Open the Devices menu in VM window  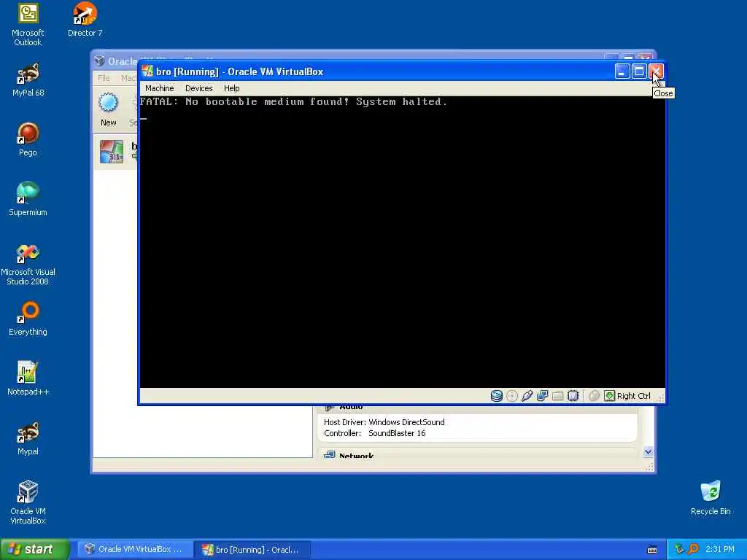(198, 88)
